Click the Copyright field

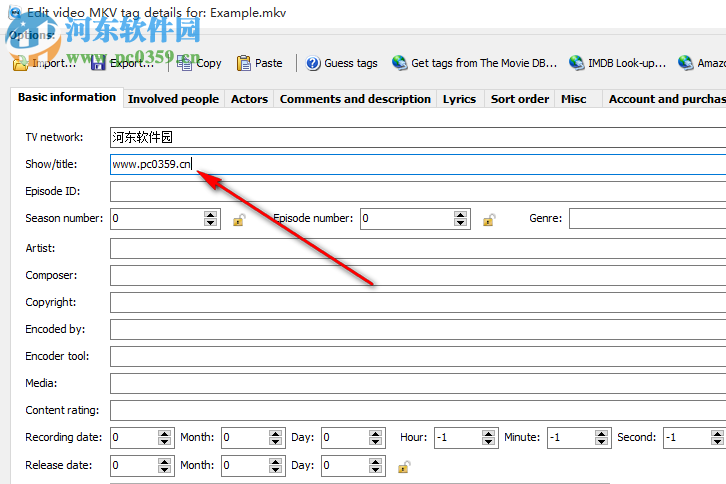tap(418, 302)
